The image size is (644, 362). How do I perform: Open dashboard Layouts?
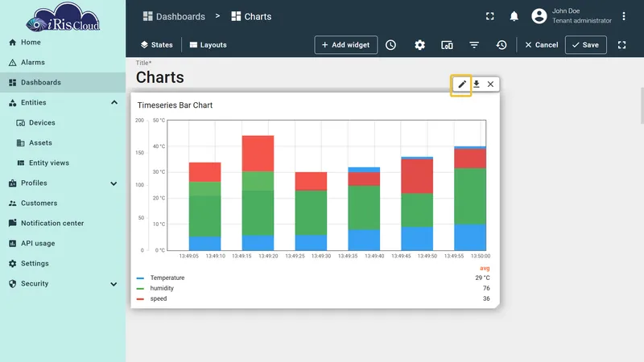[208, 45]
